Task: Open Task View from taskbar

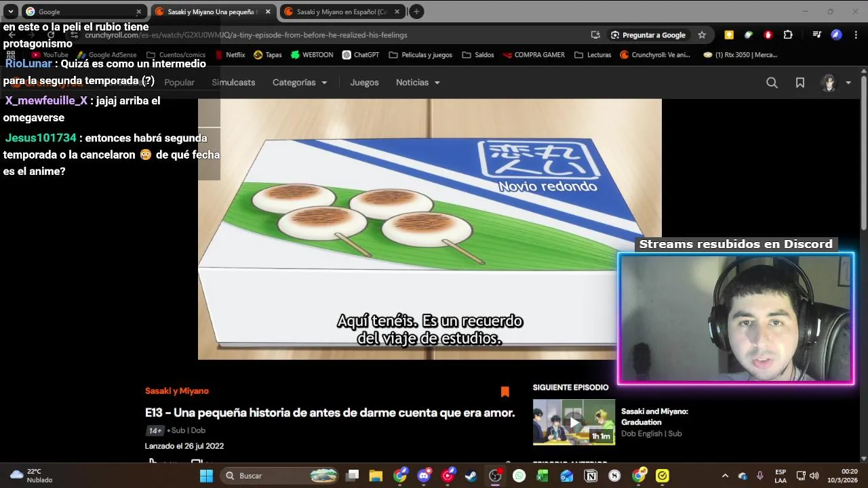Action: pos(352,476)
